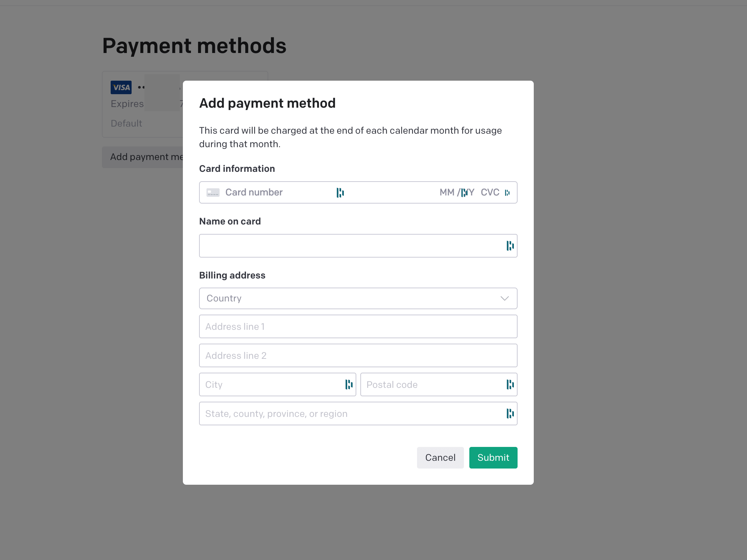
Task: Click the CVC field icon
Action: click(x=507, y=192)
